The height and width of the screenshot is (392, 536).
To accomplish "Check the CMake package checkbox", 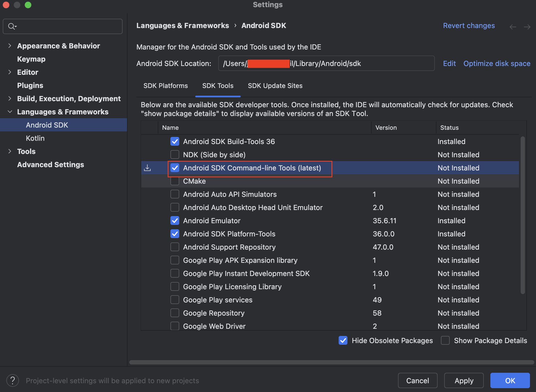I will point(175,181).
